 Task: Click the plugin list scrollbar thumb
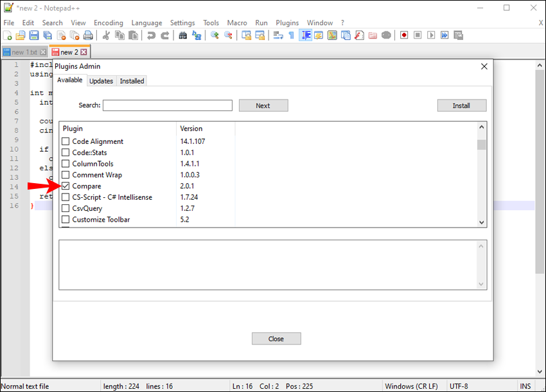pyautogui.click(x=482, y=145)
